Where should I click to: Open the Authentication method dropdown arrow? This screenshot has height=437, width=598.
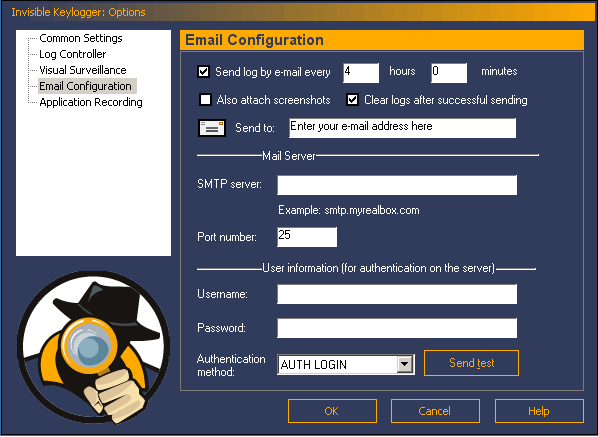[x=405, y=364]
